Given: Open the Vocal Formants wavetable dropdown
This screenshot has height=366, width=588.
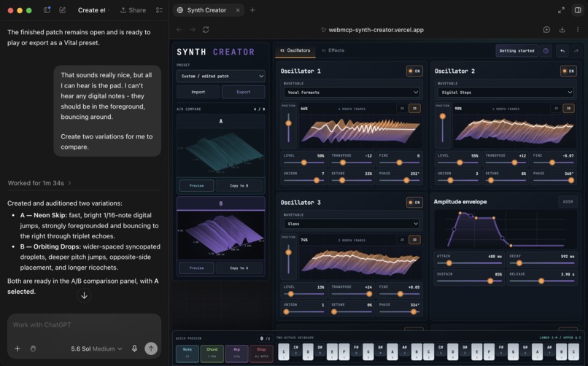Looking at the screenshot, I should 352,92.
